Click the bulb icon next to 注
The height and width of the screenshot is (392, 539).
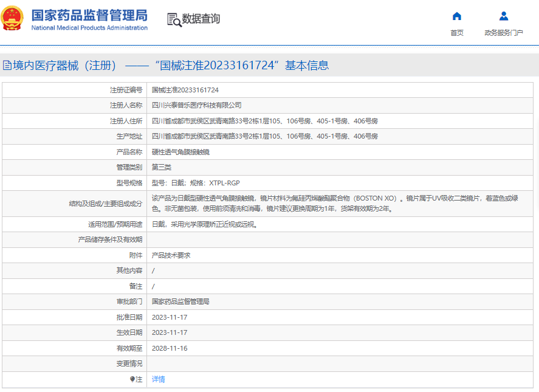(x=132, y=379)
